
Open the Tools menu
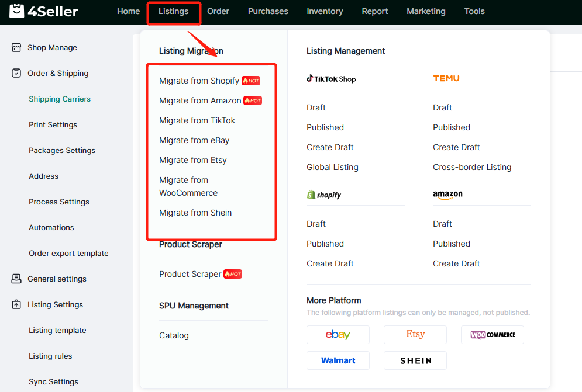(x=474, y=11)
